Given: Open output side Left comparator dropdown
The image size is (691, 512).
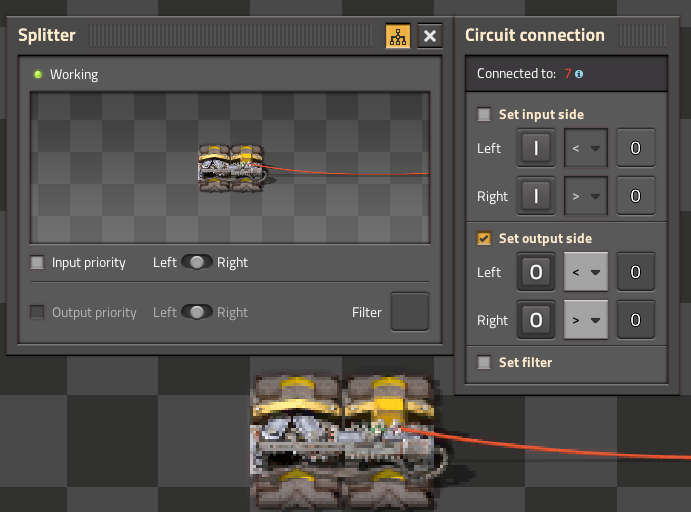Looking at the screenshot, I should click(586, 272).
